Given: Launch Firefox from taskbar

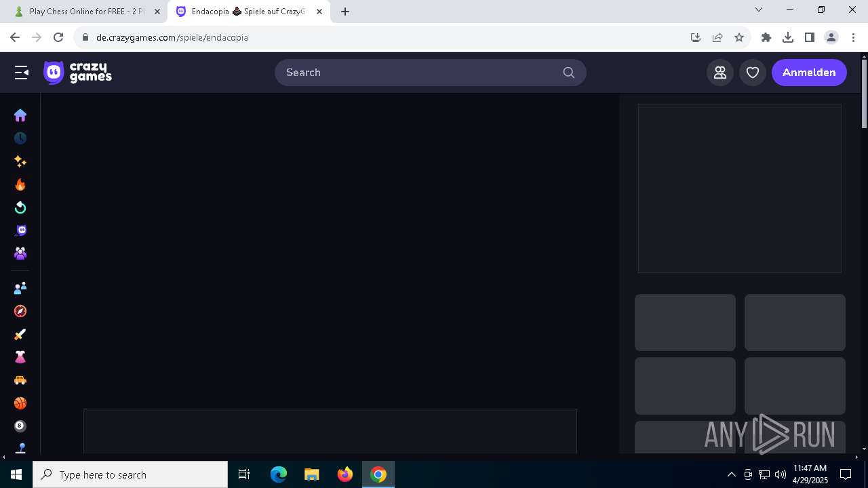Looking at the screenshot, I should 345,474.
